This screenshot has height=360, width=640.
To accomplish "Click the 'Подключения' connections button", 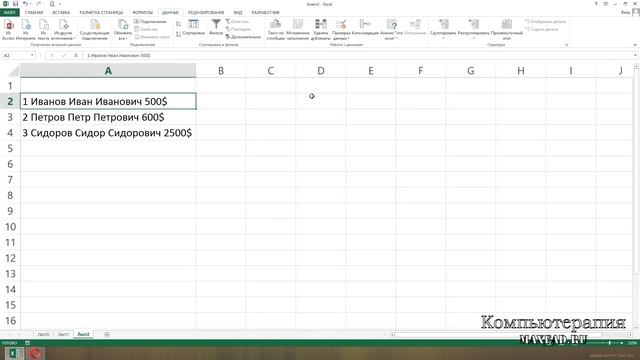I will 151,22.
